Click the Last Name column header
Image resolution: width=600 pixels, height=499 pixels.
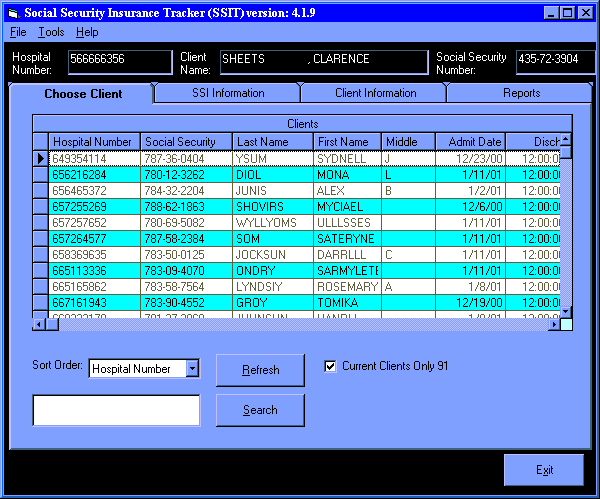[273, 142]
